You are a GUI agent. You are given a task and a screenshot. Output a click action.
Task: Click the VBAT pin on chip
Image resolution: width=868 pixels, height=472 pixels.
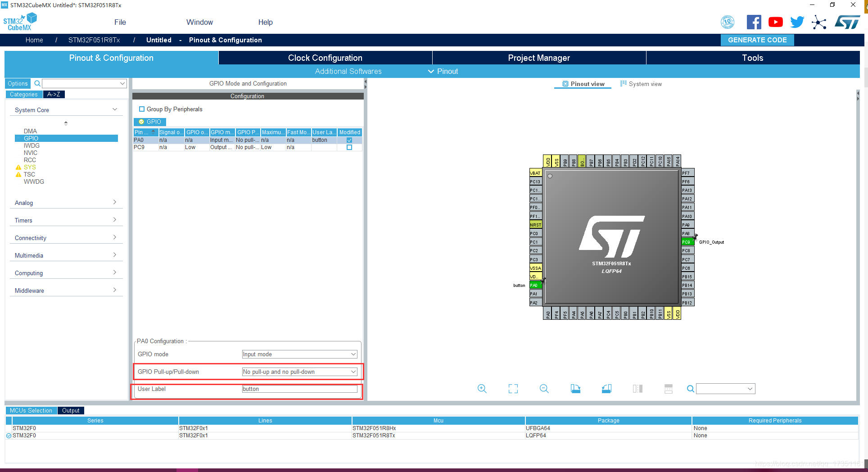[536, 173]
